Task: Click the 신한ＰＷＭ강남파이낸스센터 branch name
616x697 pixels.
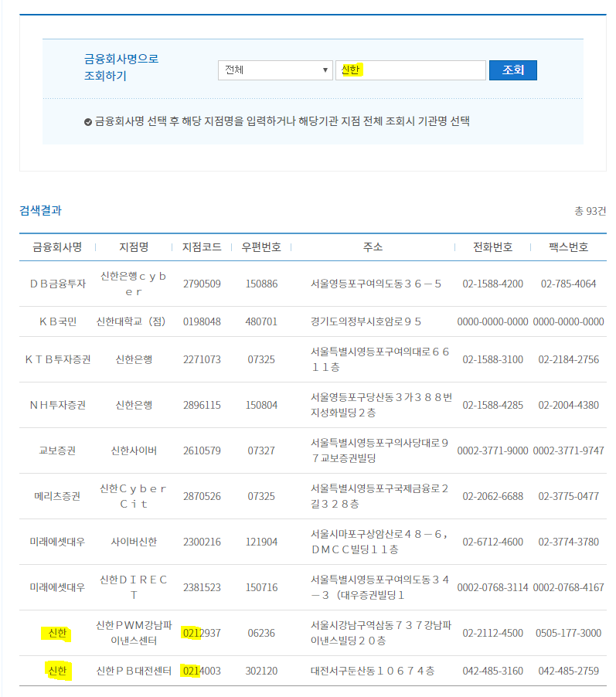Action: click(134, 633)
